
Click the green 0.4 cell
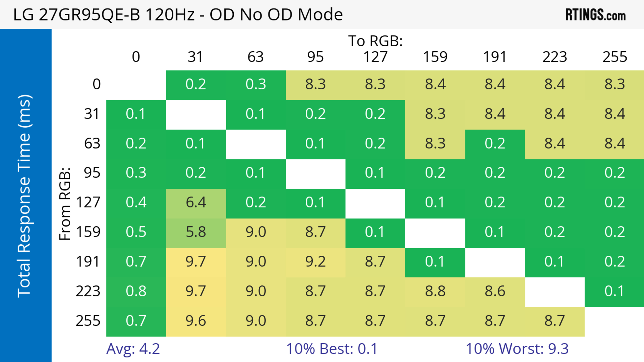tap(136, 203)
